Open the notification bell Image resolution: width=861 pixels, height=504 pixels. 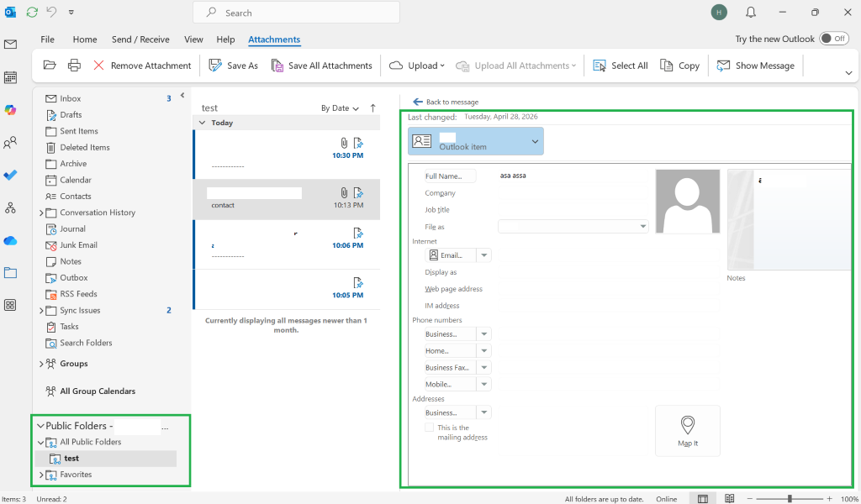pos(751,12)
